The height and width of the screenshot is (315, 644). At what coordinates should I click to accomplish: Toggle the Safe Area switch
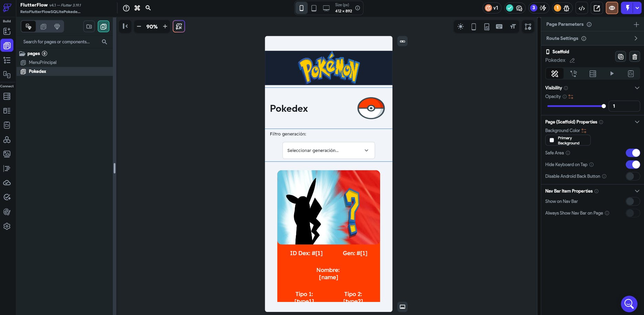coord(633,153)
